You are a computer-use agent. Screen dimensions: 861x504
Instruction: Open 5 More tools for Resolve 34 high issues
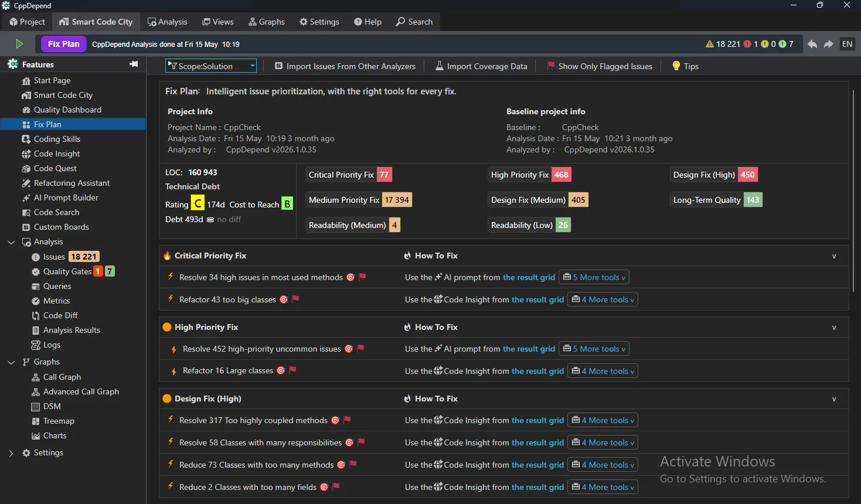594,277
